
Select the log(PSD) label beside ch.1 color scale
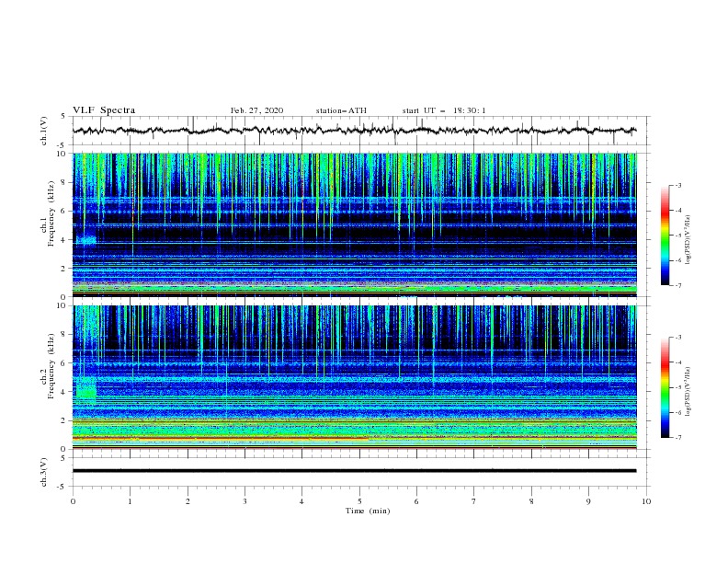click(688, 239)
